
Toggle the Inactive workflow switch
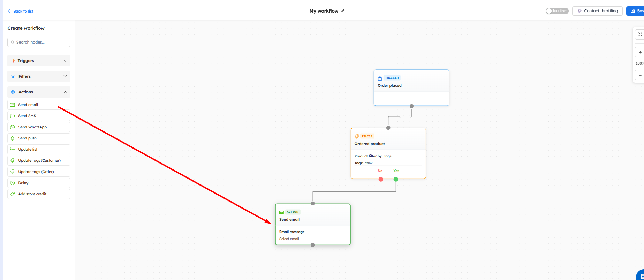tap(557, 11)
